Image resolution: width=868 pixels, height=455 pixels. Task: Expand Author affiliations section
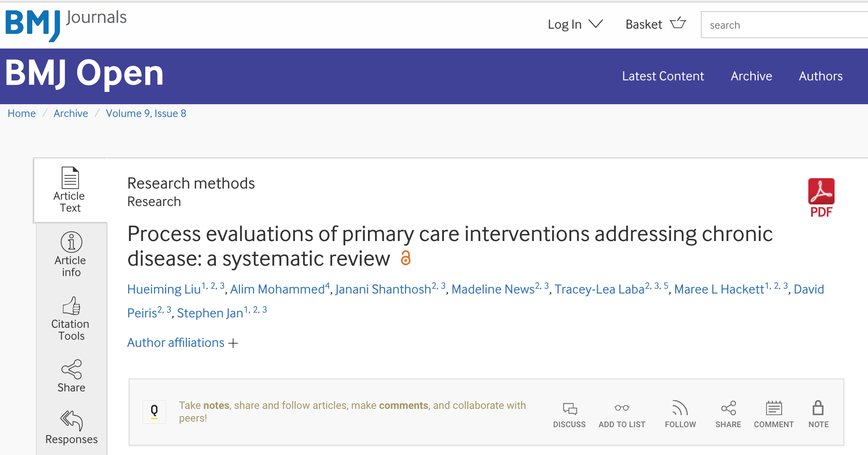(183, 342)
